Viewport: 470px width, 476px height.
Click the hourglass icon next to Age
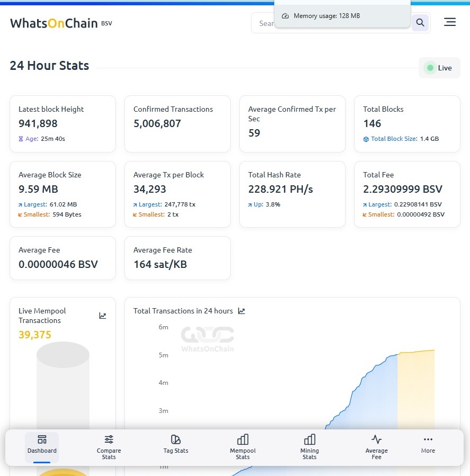pyautogui.click(x=21, y=139)
